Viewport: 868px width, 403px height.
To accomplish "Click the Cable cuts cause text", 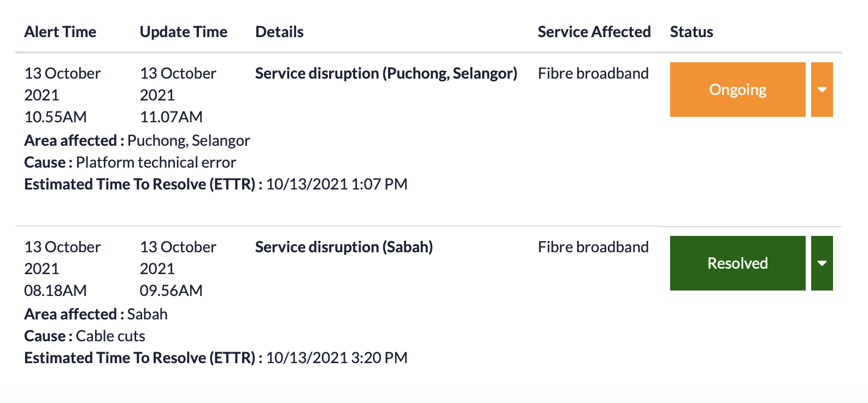I will tap(110, 336).
